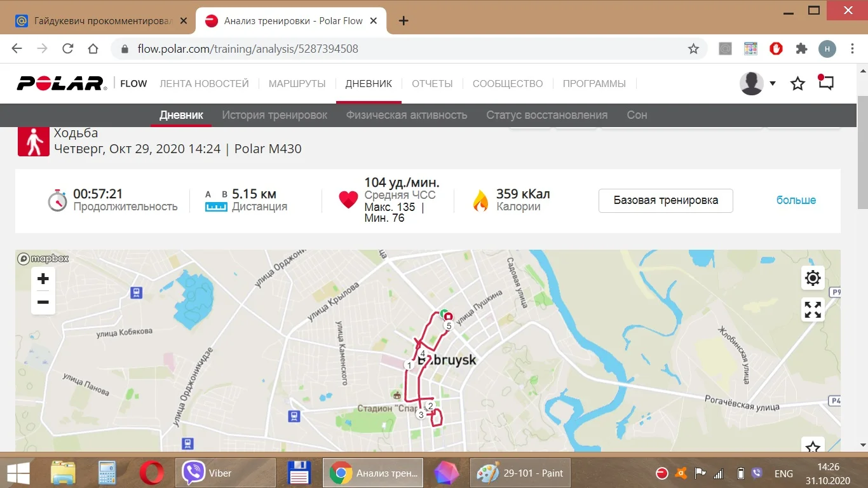The image size is (868, 488).
Task: Open the Физическая активность tab
Action: coord(407,115)
